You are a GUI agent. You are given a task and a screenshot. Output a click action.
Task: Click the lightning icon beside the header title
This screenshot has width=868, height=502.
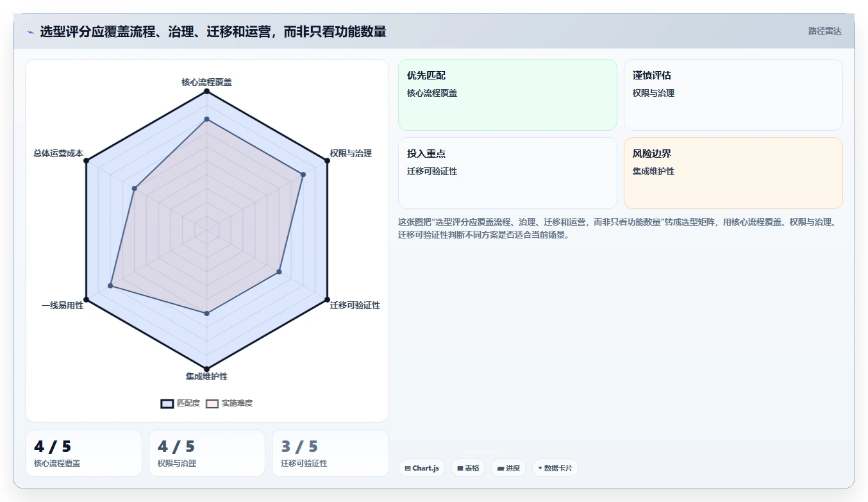(30, 31)
